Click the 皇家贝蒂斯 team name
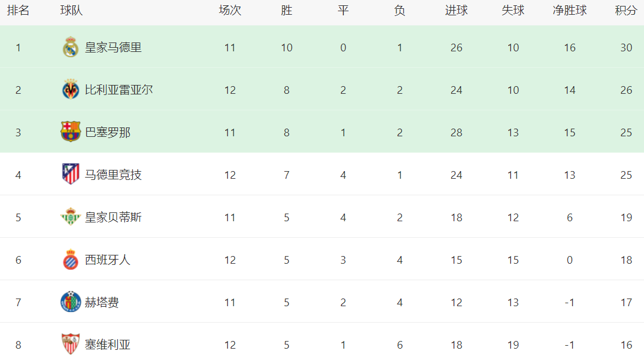644x364 pixels. pos(113,217)
